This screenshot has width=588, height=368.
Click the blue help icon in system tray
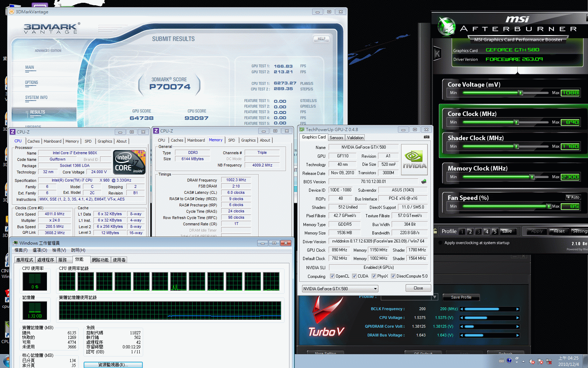coord(509,360)
